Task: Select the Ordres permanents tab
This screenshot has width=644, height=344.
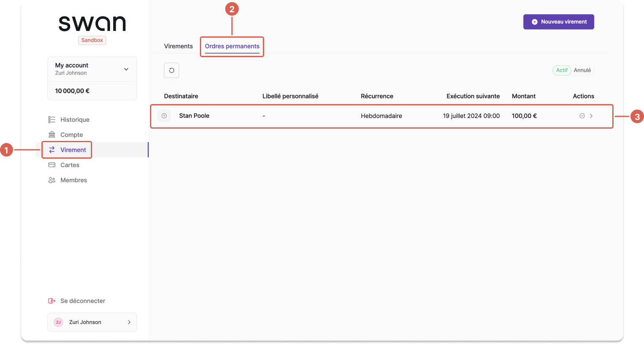Action: point(232,46)
